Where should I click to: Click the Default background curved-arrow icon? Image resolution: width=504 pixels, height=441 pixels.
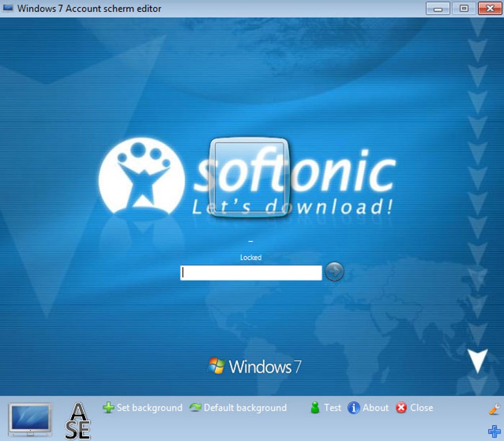coord(195,408)
